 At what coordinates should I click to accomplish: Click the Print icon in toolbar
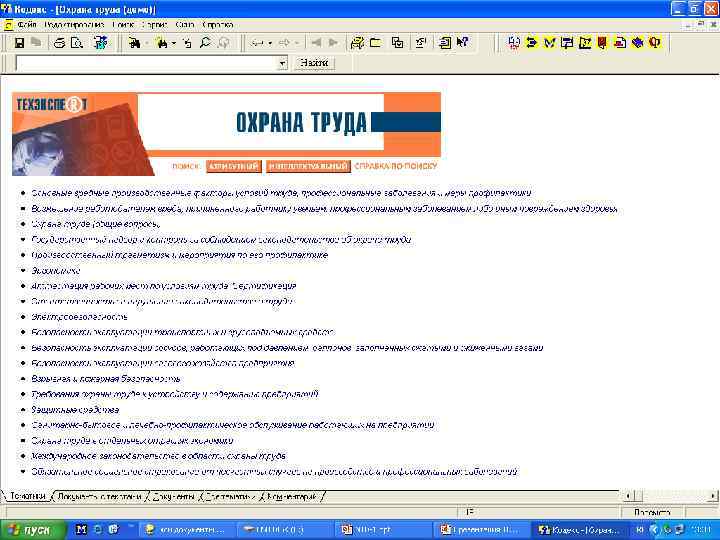click(x=60, y=43)
